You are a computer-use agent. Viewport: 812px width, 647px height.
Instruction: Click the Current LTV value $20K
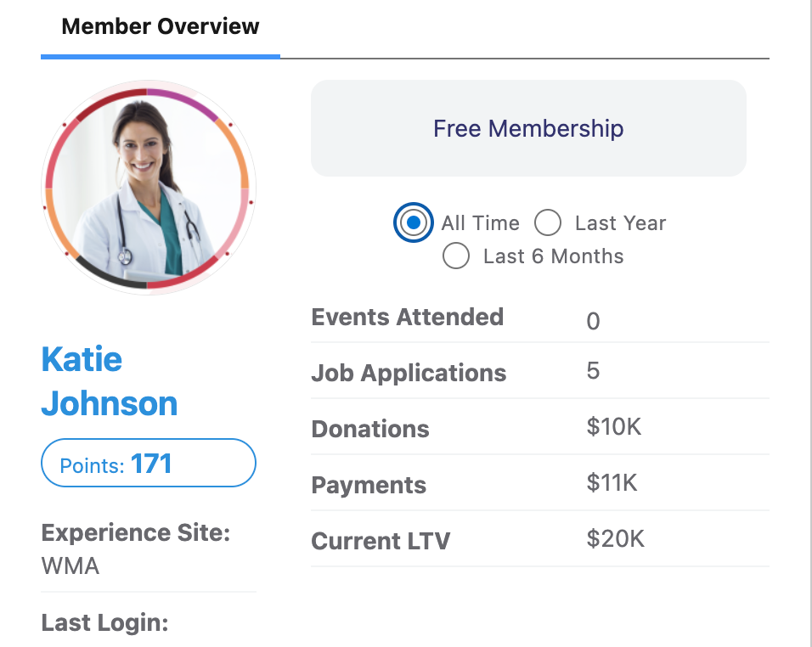coord(615,539)
